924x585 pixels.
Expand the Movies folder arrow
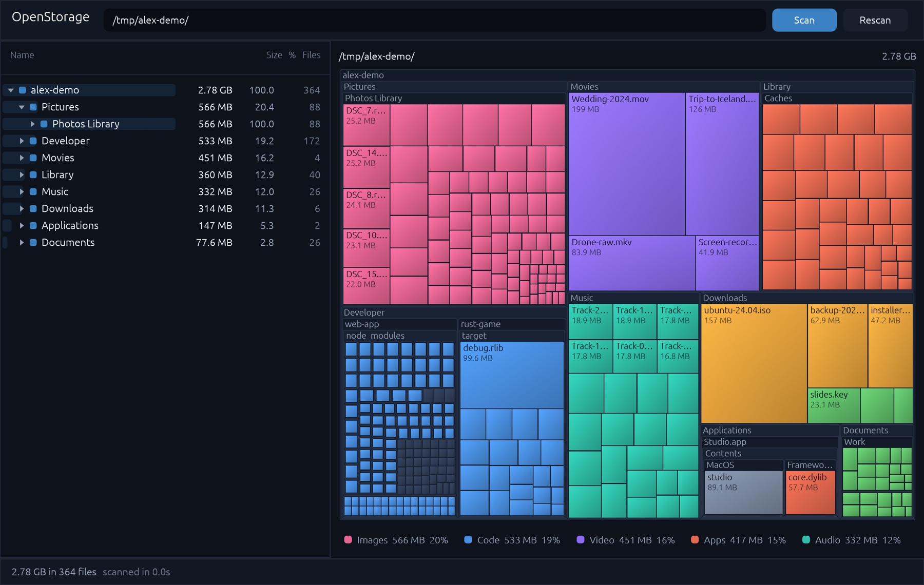pos(22,158)
